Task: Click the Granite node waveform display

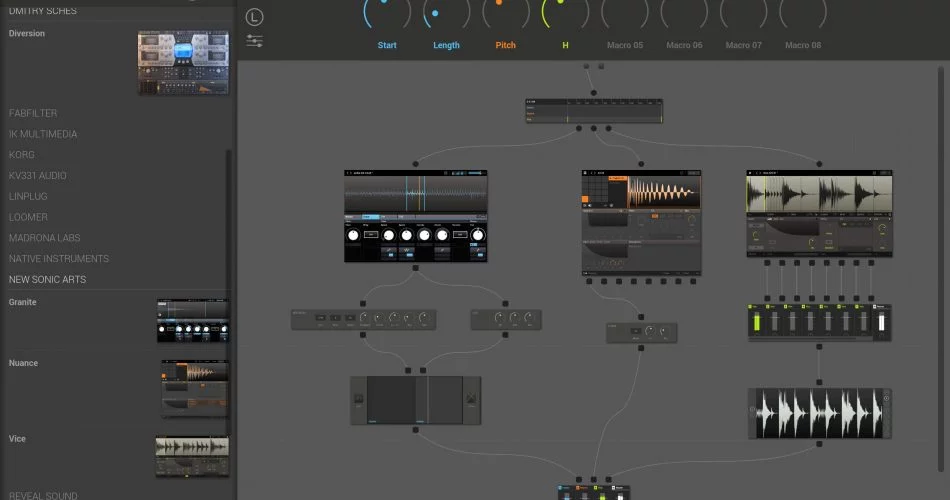Action: 416,194
